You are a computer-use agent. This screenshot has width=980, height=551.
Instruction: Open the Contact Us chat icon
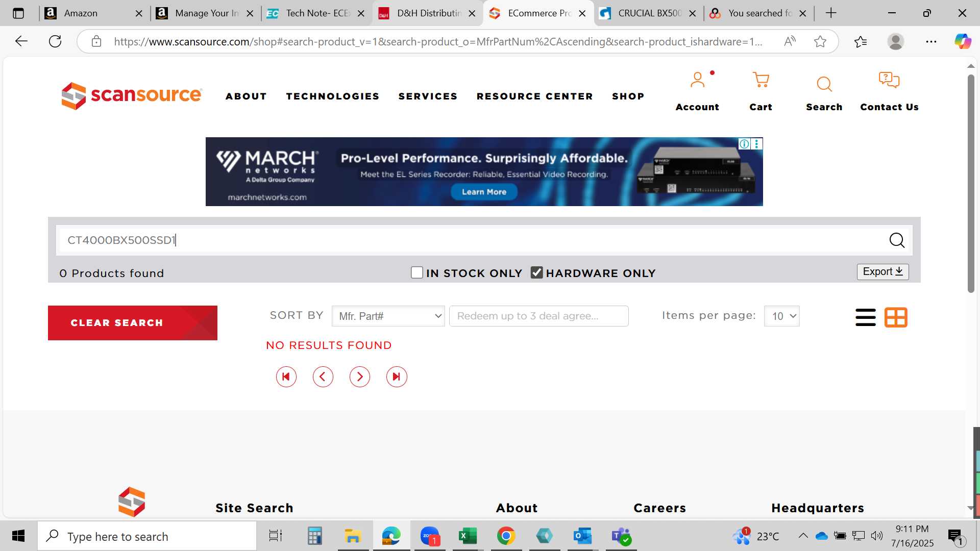(x=889, y=80)
